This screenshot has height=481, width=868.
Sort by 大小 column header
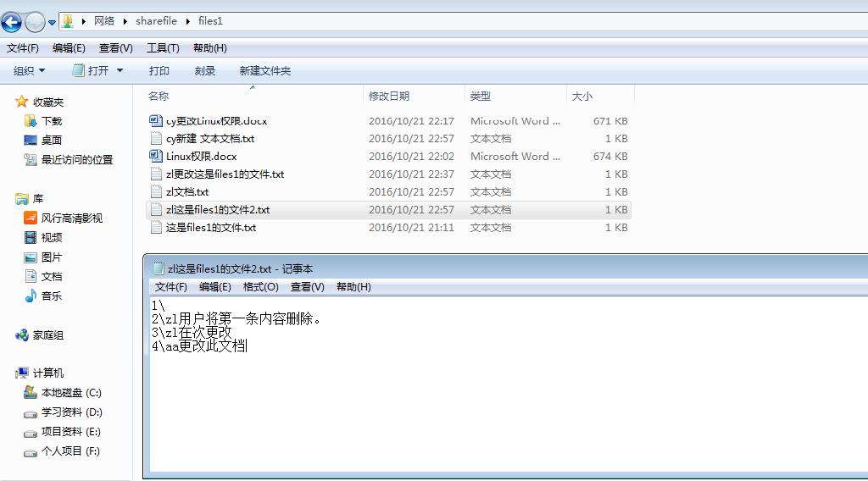point(581,96)
